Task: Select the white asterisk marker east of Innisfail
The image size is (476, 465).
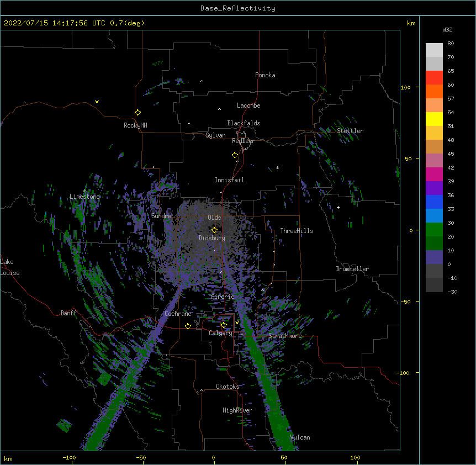Action: 277,168
